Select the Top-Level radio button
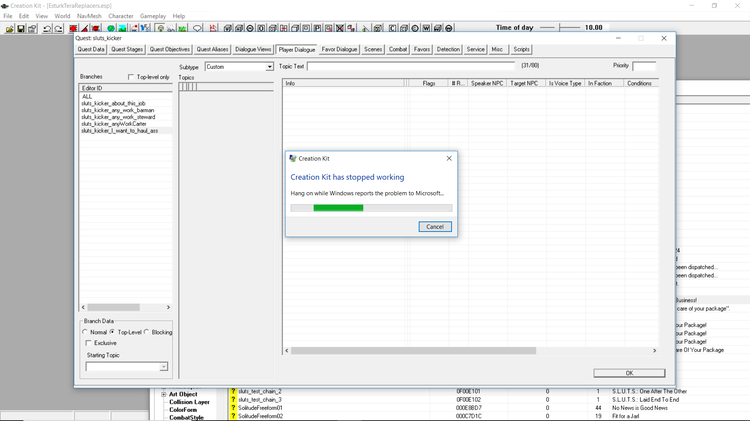Screen dimensions: 750x421 112,332
